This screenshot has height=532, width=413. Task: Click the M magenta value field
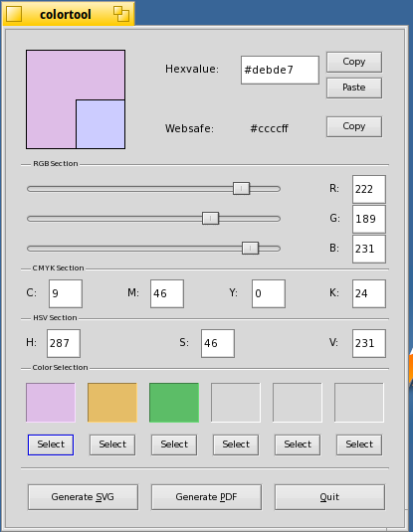167,293
